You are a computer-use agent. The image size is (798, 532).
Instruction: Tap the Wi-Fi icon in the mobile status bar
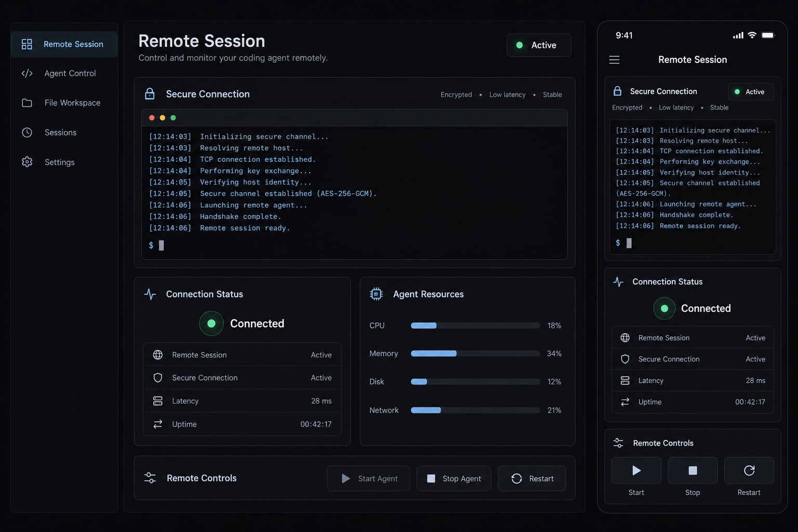point(752,35)
